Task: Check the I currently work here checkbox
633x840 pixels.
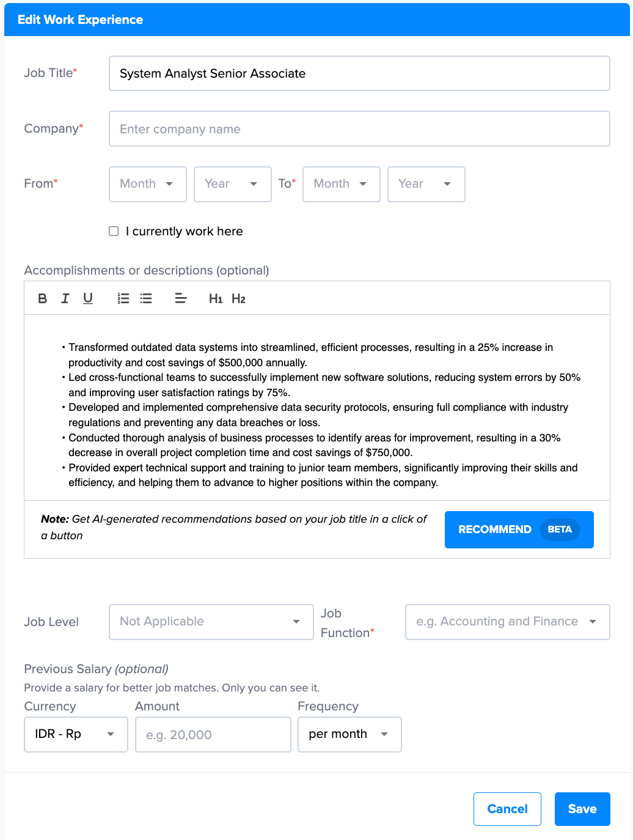Action: point(114,231)
